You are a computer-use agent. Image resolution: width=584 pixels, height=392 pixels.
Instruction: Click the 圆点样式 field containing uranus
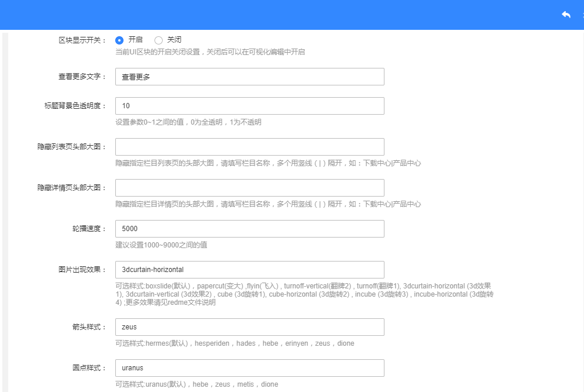[249, 368]
